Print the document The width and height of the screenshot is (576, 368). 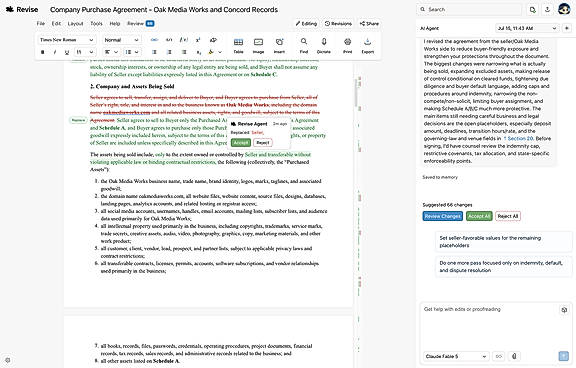(347, 46)
